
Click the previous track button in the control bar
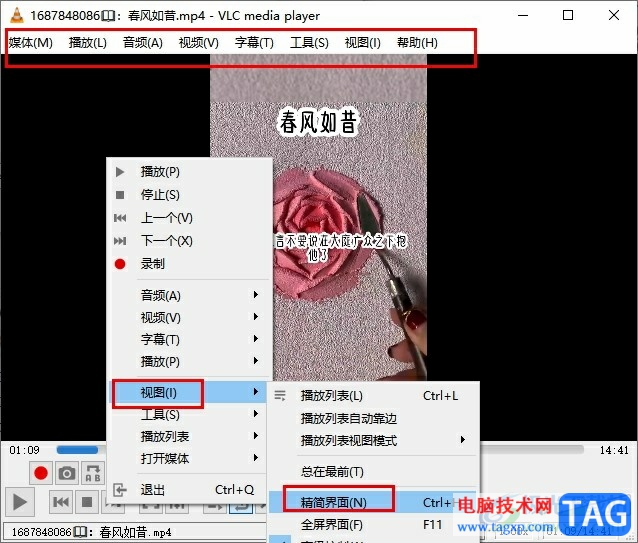pos(61,502)
